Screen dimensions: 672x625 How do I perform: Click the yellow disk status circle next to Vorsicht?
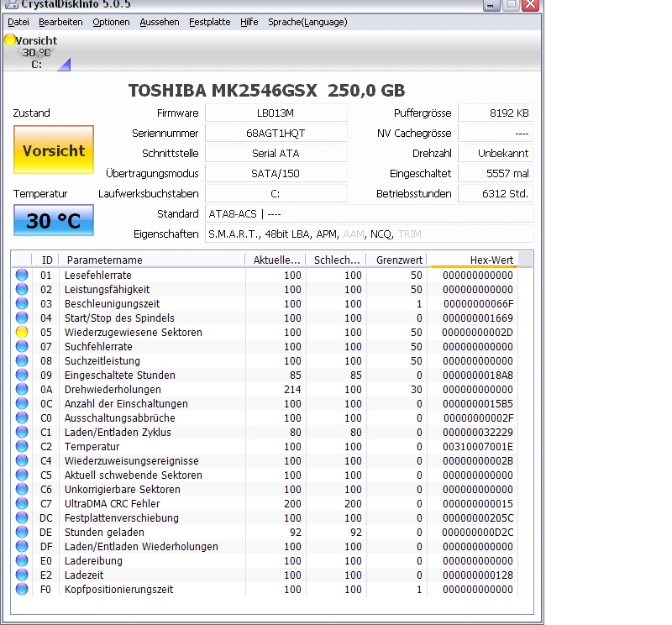click(x=9, y=39)
